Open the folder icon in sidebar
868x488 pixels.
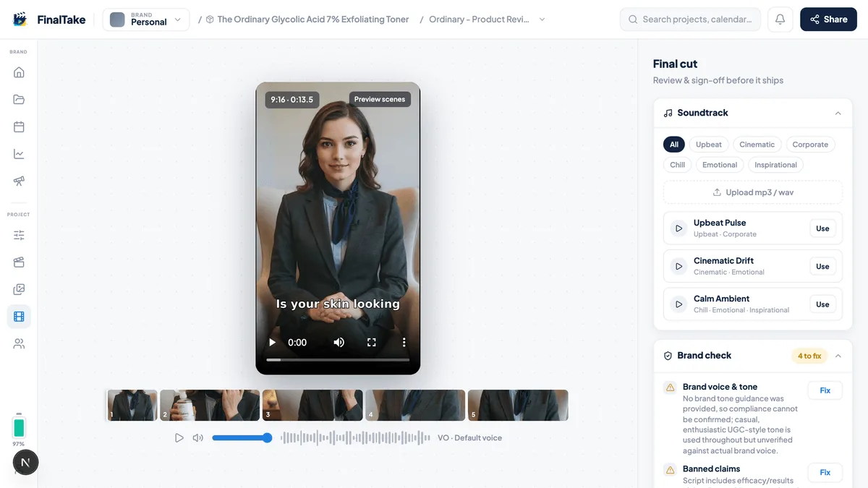click(x=19, y=100)
